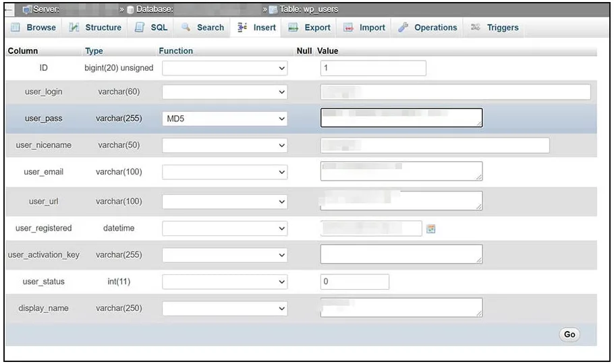Click the 'bigint(20) unsigned' type text

click(119, 67)
